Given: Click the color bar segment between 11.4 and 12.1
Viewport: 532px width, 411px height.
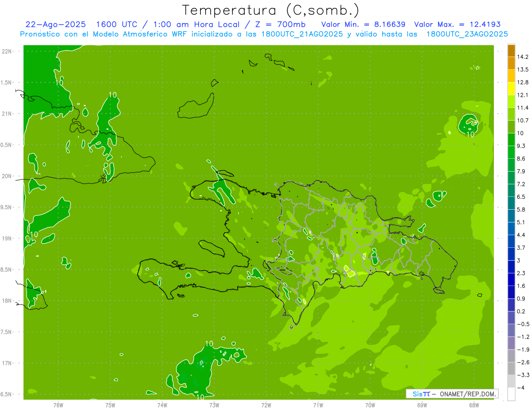Looking at the screenshot, I should pyautogui.click(x=511, y=101).
